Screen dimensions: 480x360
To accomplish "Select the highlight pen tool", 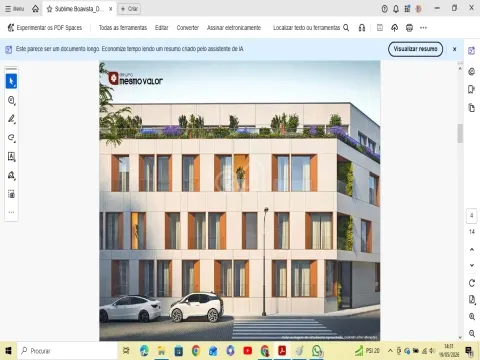I will 11,119.
